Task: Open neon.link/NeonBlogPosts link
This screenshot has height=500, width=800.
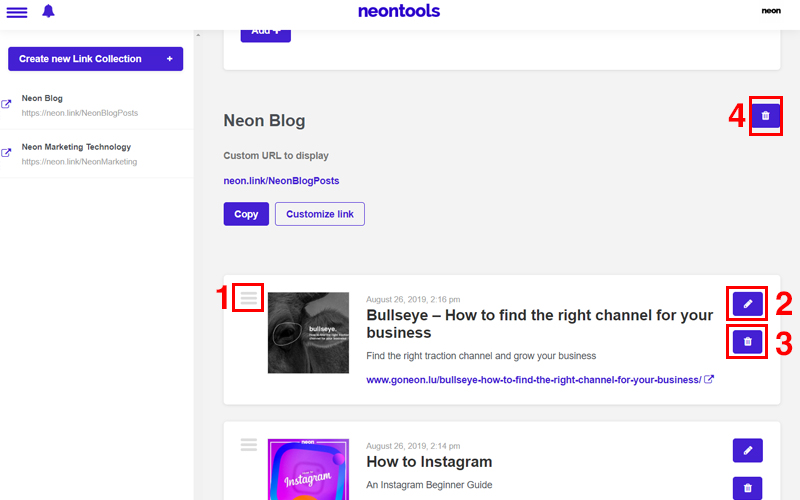Action: (281, 181)
